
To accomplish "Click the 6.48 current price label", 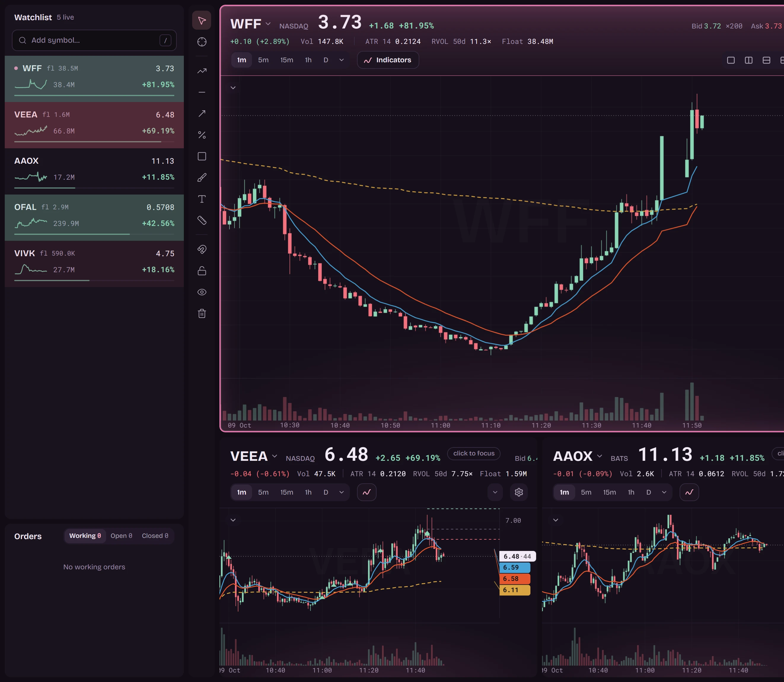I will coord(518,556).
